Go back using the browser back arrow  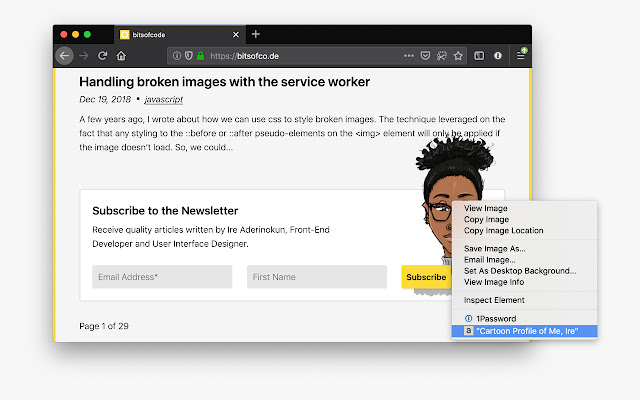pos(64,56)
